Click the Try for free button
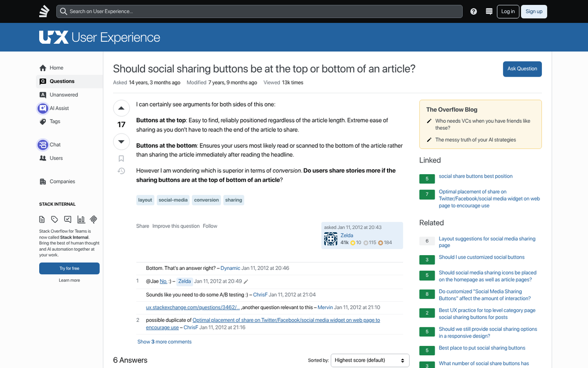588x368 pixels. [x=69, y=268]
